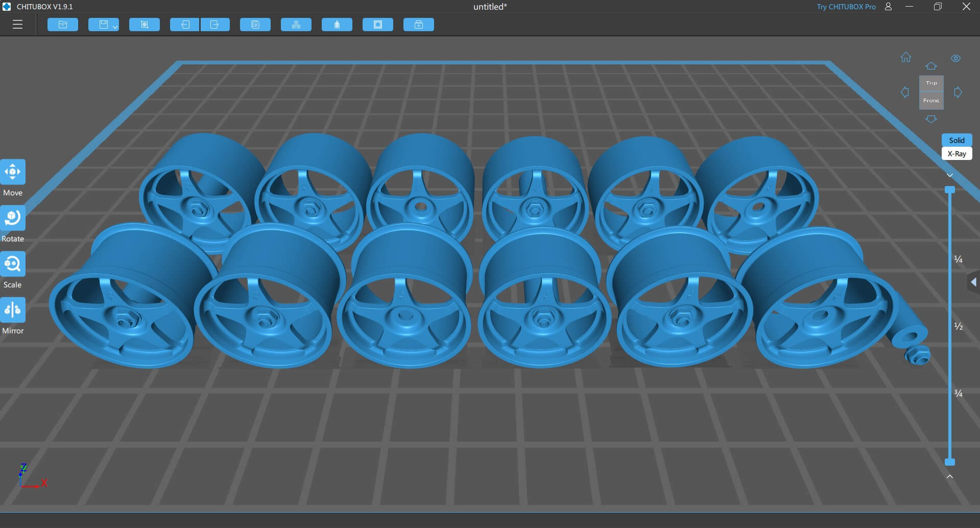Click the open file folder icon
The width and height of the screenshot is (980, 528).
(63, 25)
